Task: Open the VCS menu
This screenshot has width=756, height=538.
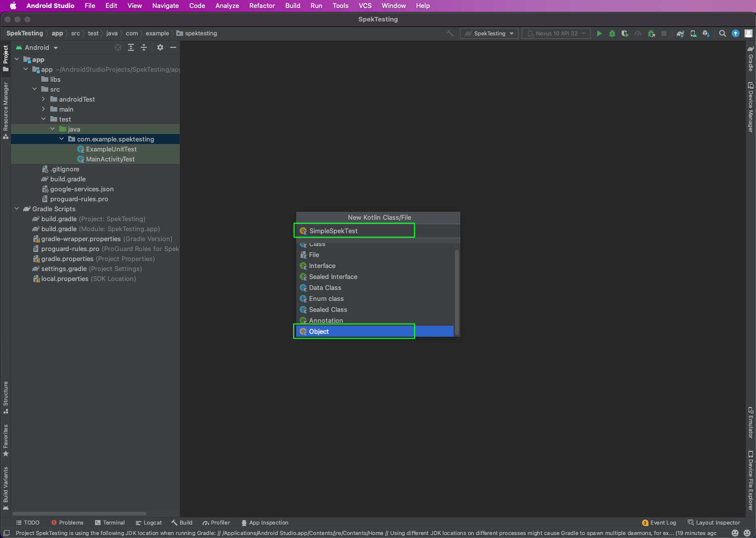Action: (x=365, y=5)
